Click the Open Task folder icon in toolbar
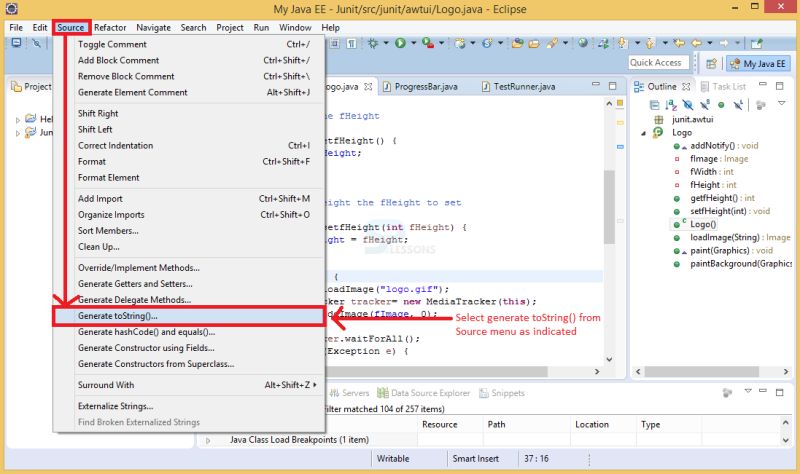800x474 pixels. (x=534, y=44)
